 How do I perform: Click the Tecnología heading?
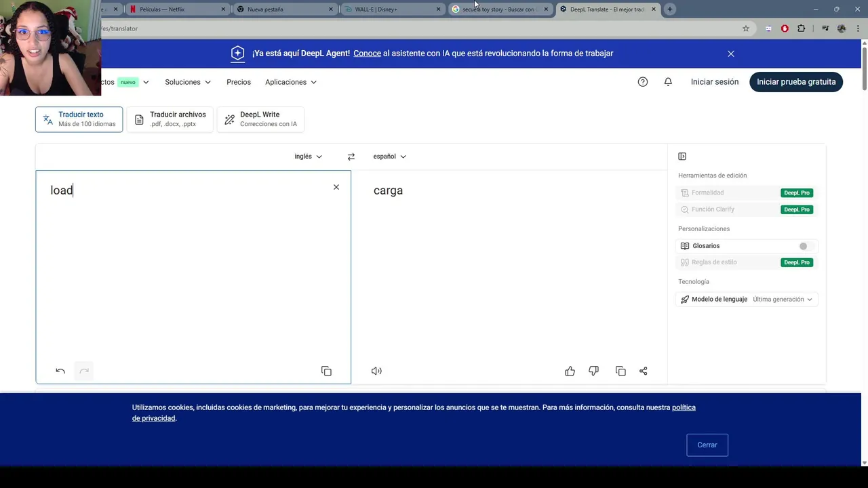(694, 282)
